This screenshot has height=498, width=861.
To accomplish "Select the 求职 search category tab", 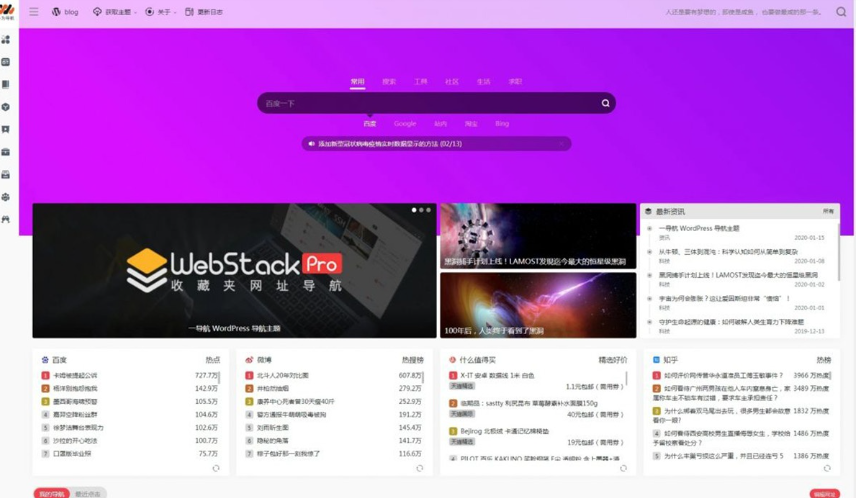I will pyautogui.click(x=515, y=81).
